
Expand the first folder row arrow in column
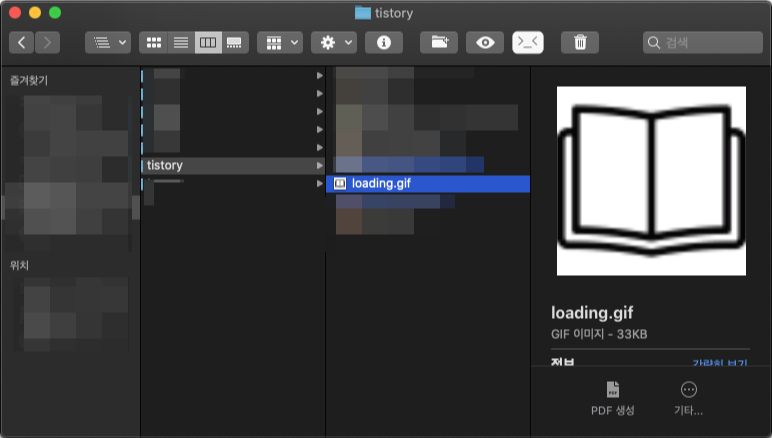tap(320, 75)
